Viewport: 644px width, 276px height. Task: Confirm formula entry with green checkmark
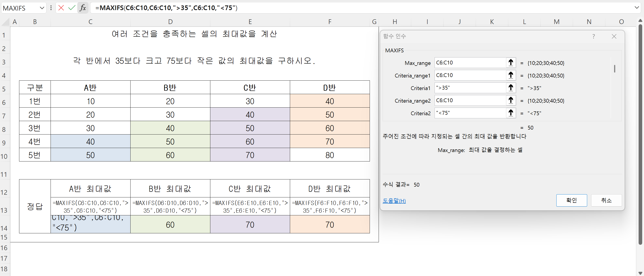(x=72, y=8)
